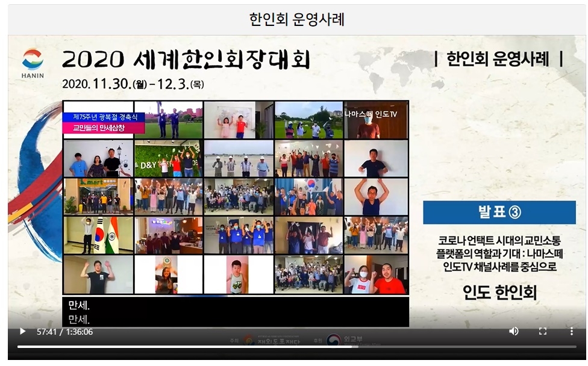The width and height of the screenshot is (588, 366).
Task: Select the 발표 ③ blue banner
Action: pyautogui.click(x=499, y=212)
